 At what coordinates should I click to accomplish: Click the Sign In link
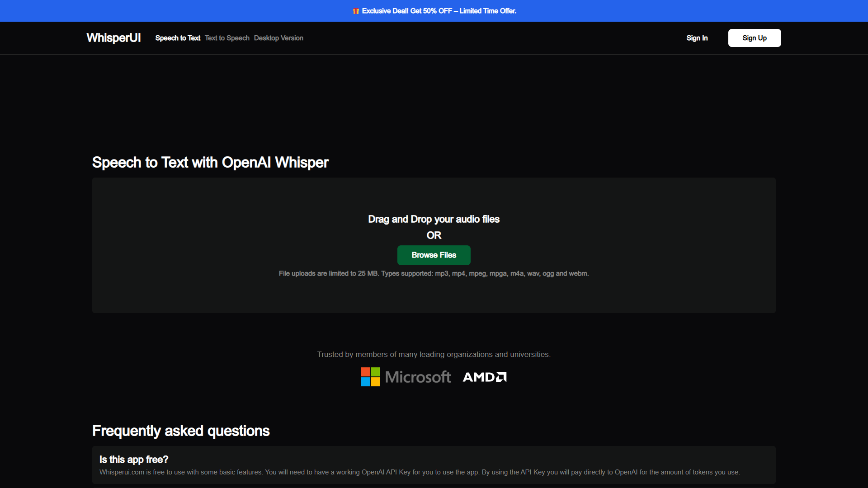click(x=697, y=38)
